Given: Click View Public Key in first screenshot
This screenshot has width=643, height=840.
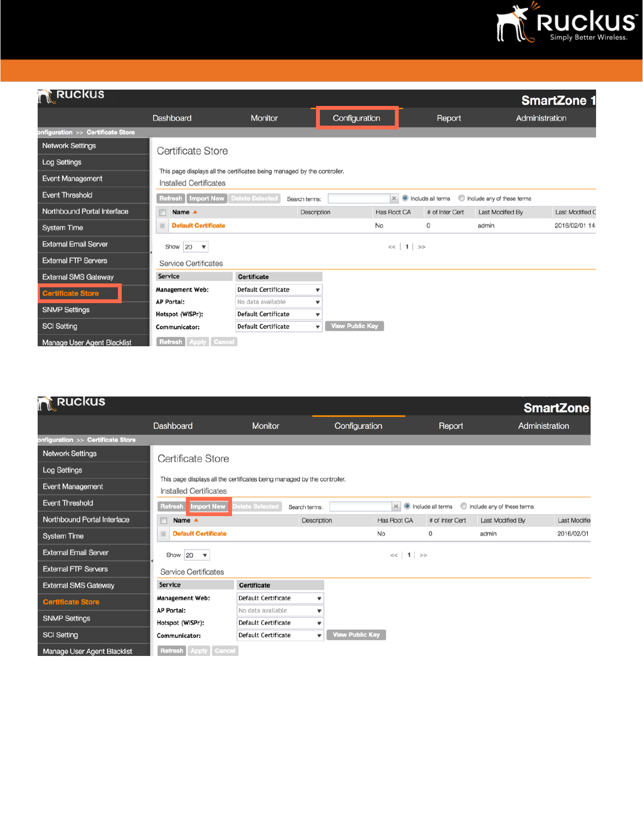Looking at the screenshot, I should (x=355, y=326).
